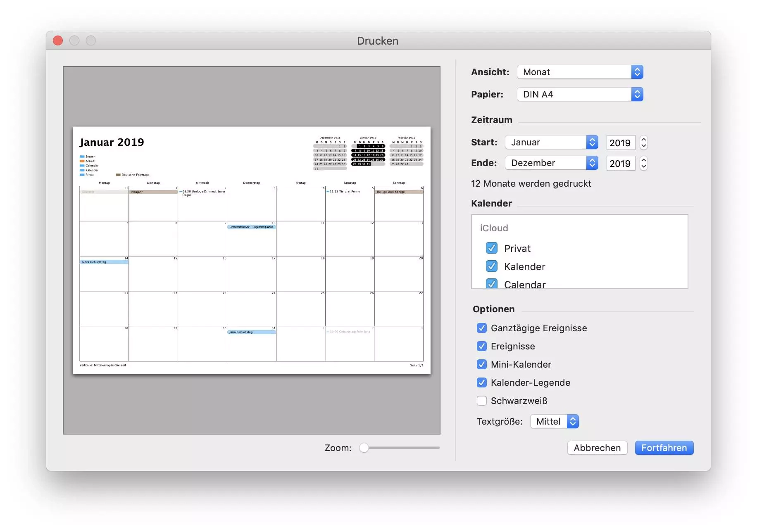757x532 pixels.
Task: Click the Zeitzone footer text in preview
Action: pyautogui.click(x=103, y=365)
